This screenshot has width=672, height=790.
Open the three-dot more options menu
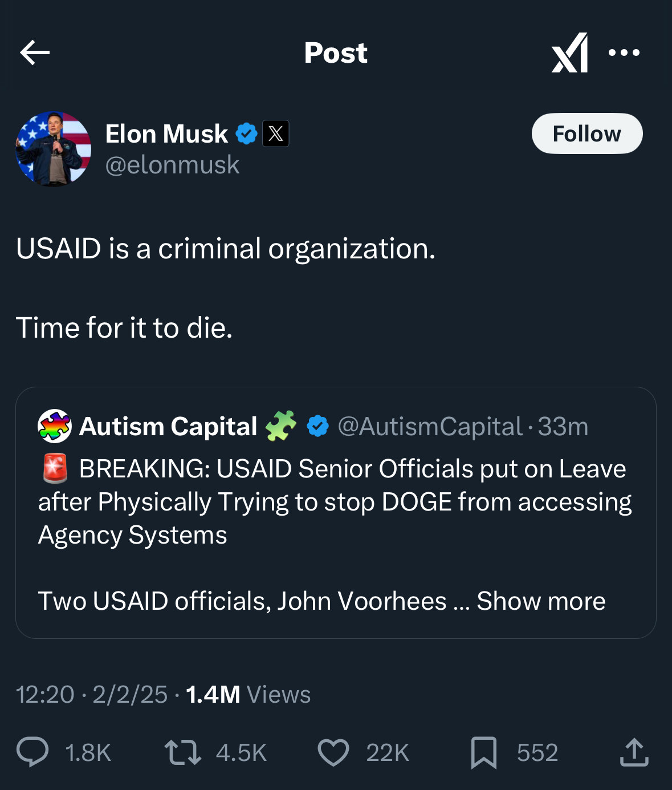pyautogui.click(x=624, y=53)
